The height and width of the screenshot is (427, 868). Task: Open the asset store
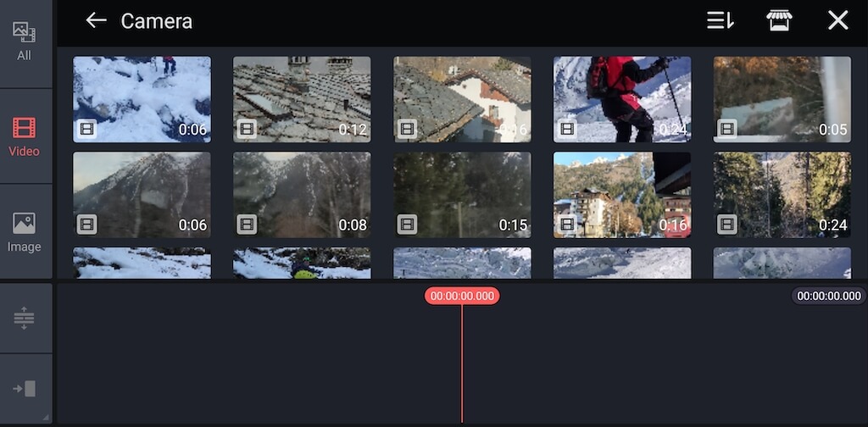[x=779, y=21]
